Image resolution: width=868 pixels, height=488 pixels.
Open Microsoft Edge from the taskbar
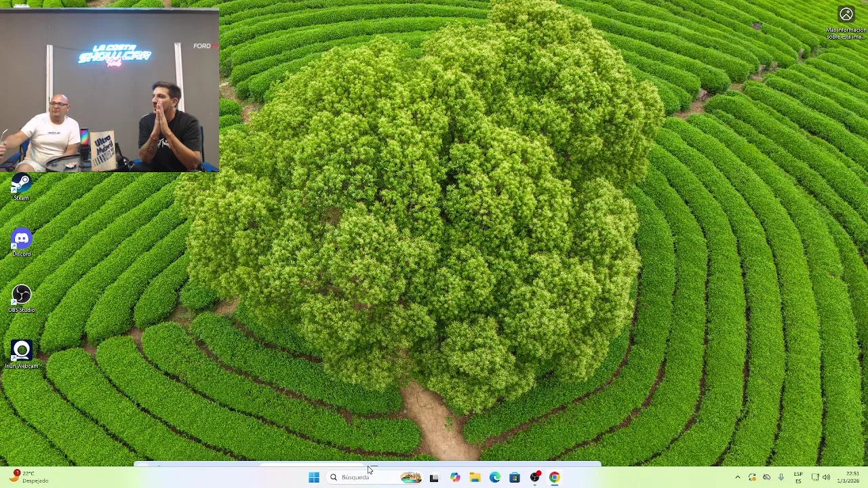(x=494, y=477)
